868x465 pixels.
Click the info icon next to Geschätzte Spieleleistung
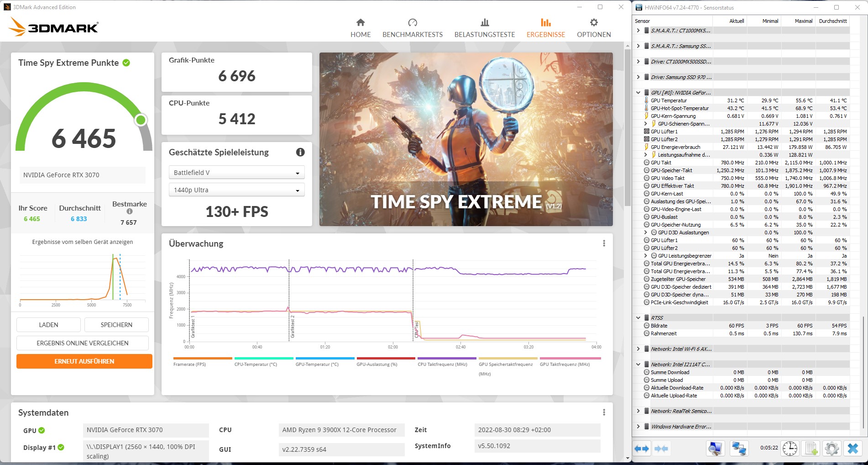[300, 152]
